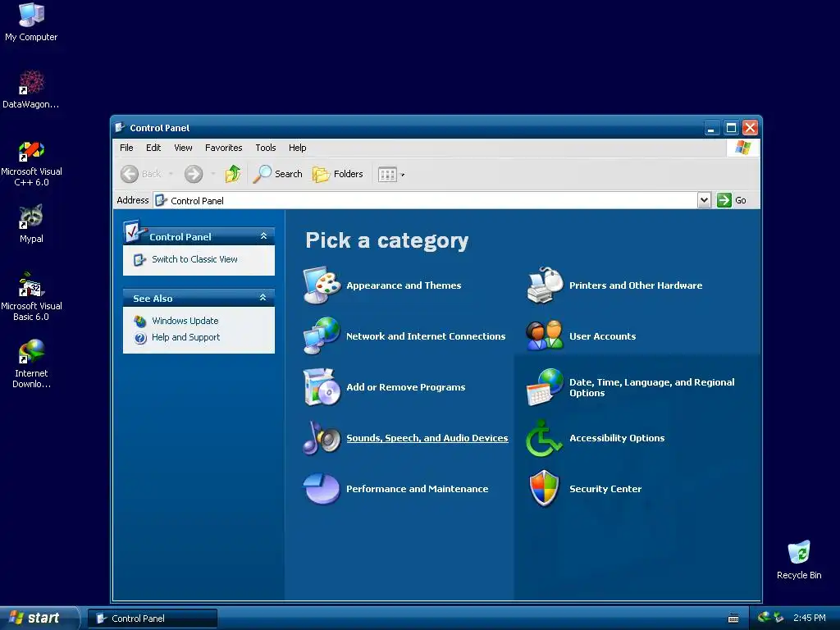The width and height of the screenshot is (840, 630).
Task: Click the User Accounts category link
Action: point(602,336)
